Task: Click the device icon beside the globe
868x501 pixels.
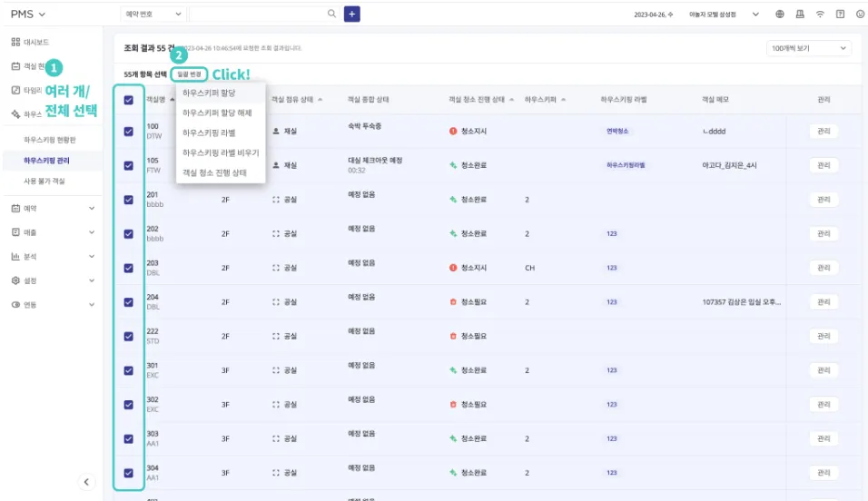Action: coord(800,15)
